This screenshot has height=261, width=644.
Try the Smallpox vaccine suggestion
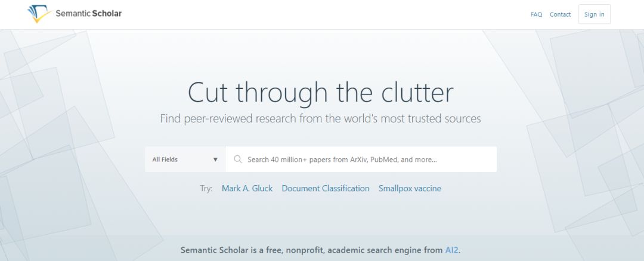410,189
